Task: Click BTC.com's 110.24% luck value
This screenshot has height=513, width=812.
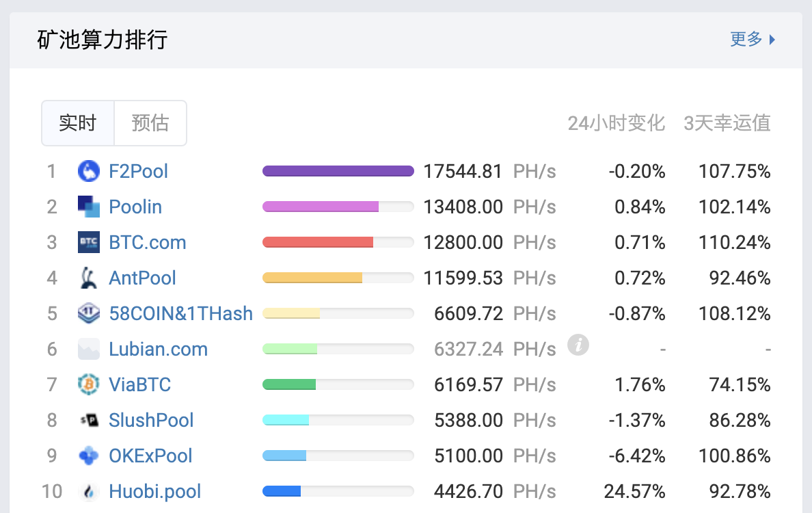Action: pyautogui.click(x=734, y=243)
